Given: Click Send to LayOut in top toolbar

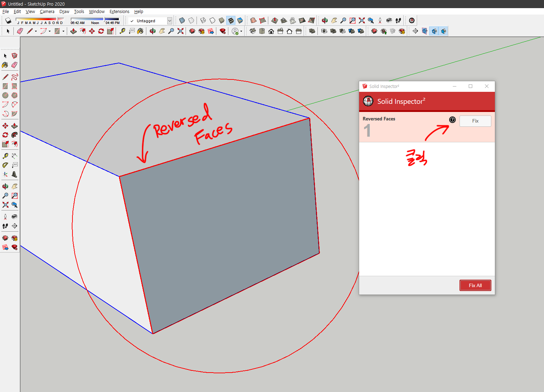Looking at the screenshot, I should coord(211,31).
